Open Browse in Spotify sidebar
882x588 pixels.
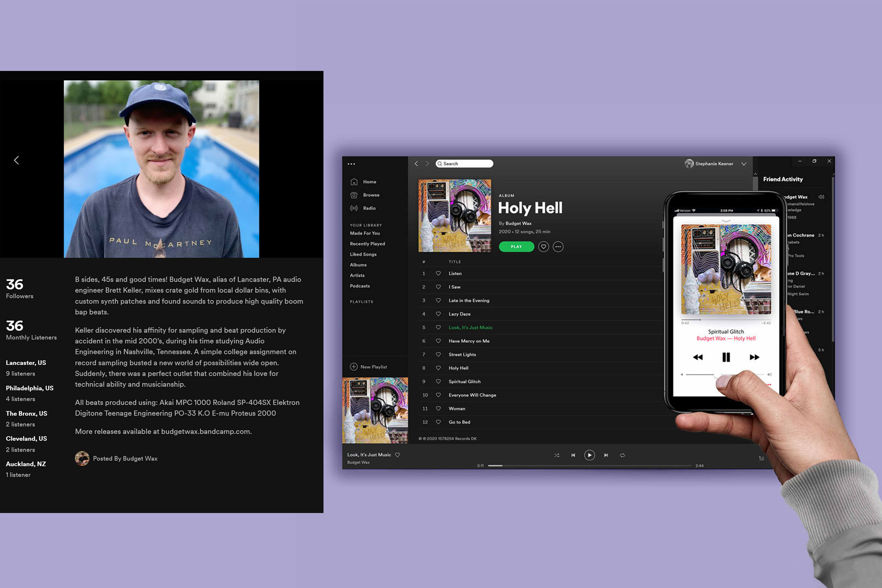(x=371, y=195)
